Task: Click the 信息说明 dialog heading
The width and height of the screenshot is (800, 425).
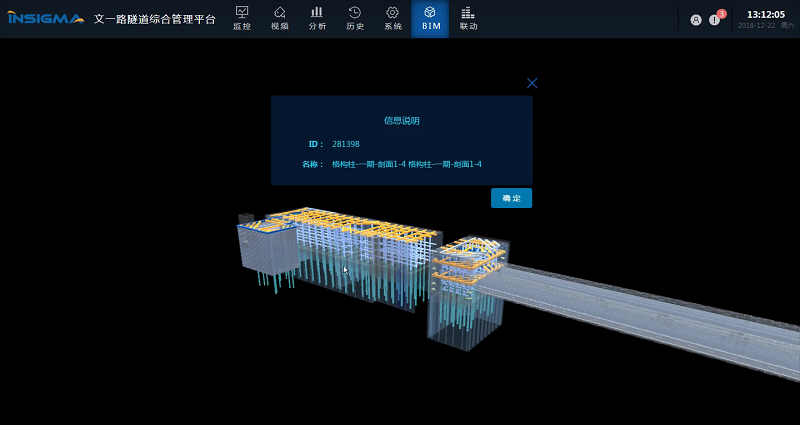Action: coord(401,121)
